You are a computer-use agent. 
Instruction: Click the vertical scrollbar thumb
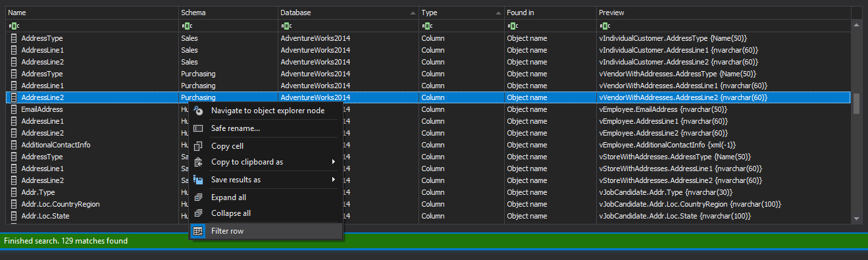tap(856, 103)
